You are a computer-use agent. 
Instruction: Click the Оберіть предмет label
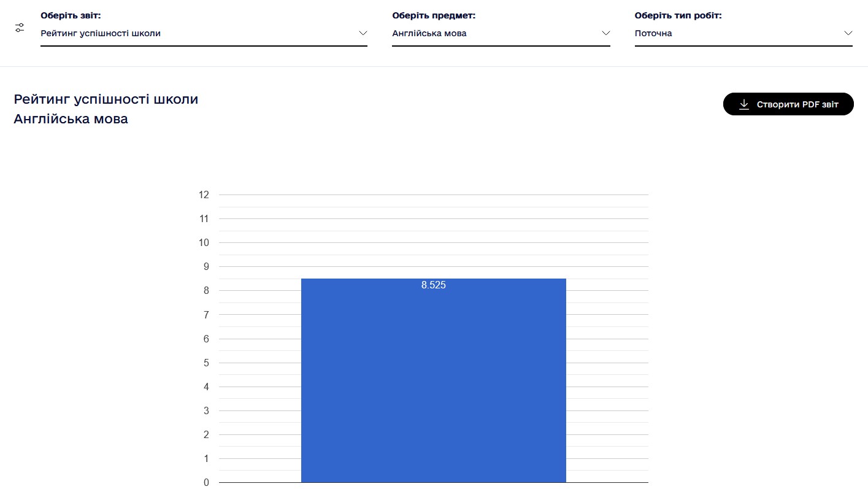click(434, 15)
